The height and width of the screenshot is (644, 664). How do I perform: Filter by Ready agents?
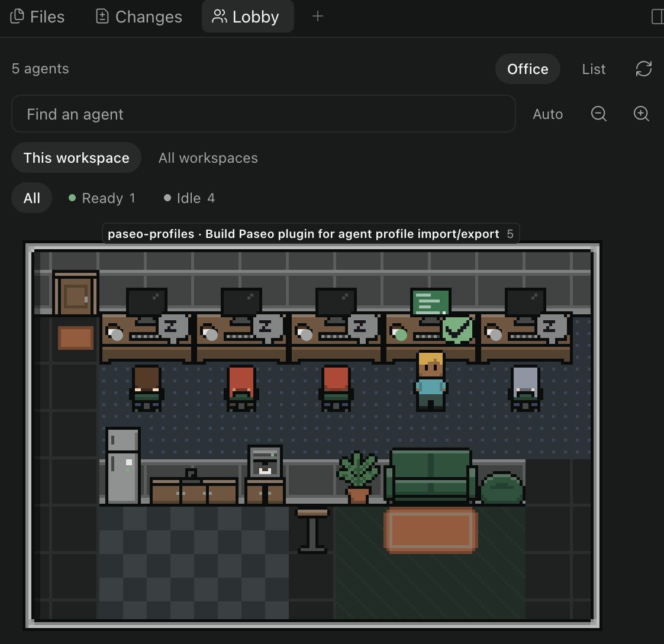(x=102, y=198)
